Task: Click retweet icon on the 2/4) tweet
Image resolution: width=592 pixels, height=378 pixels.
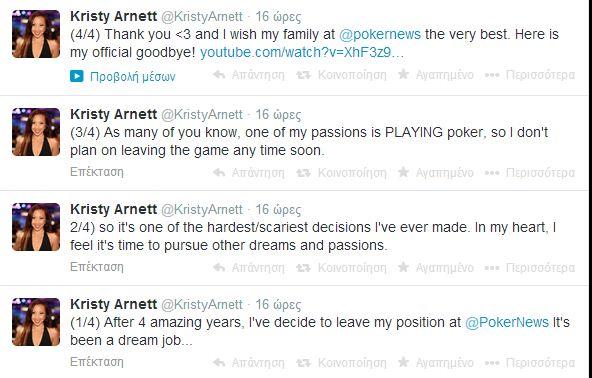Action: 303,268
